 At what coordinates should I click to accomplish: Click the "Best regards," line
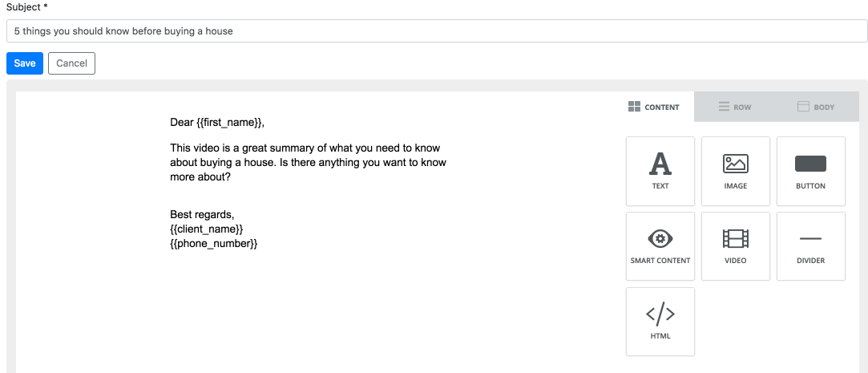tap(202, 214)
